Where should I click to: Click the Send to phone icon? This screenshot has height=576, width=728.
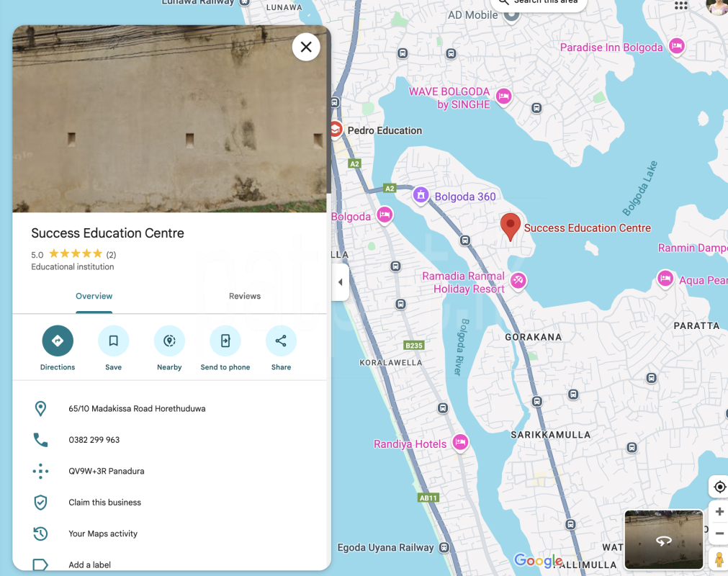click(x=225, y=341)
